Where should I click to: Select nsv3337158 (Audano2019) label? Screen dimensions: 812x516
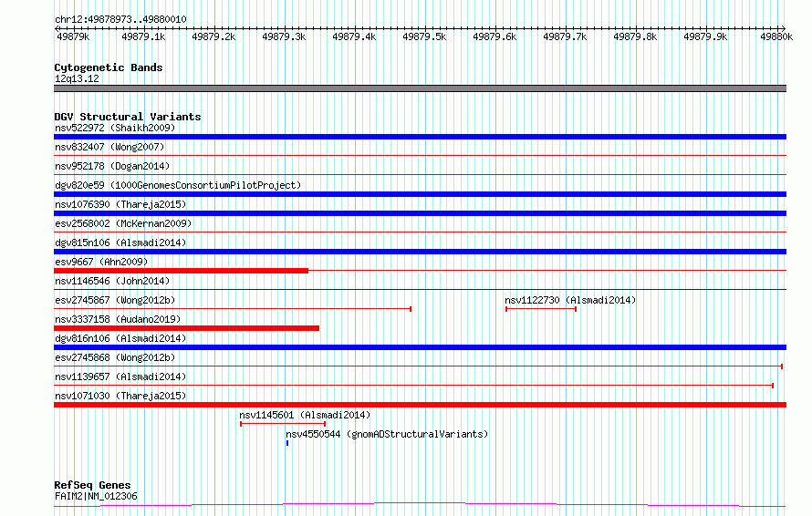(118, 319)
